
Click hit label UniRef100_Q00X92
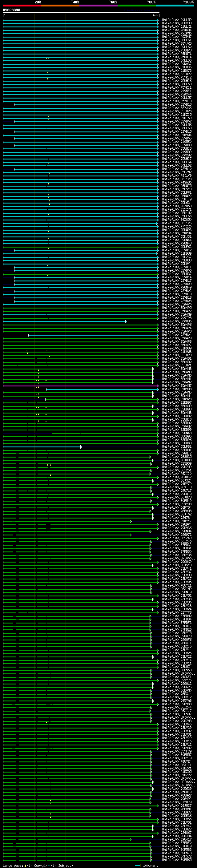click(177, 155)
